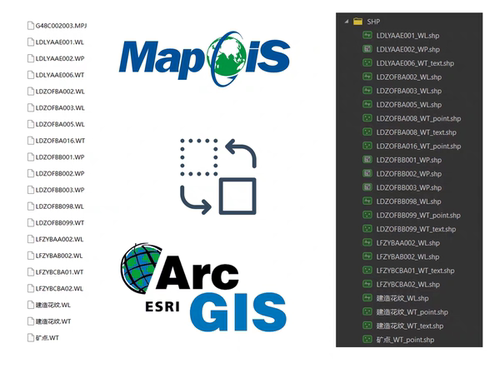Select the Chinese-named .WL file in left list
The image size is (500, 368).
coord(53,305)
